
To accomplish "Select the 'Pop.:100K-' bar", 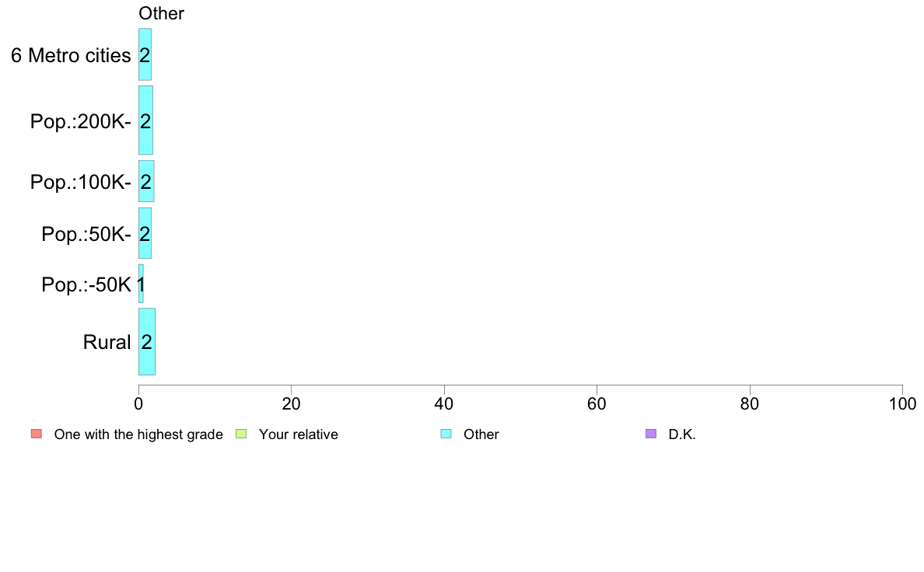I will click(x=146, y=181).
